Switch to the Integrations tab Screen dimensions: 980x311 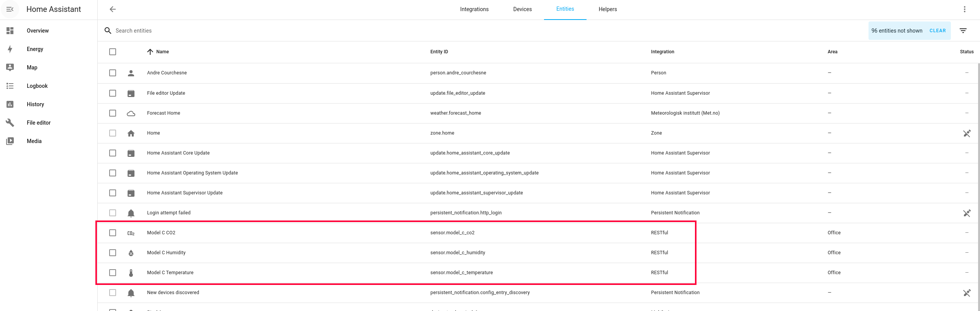pos(474,9)
